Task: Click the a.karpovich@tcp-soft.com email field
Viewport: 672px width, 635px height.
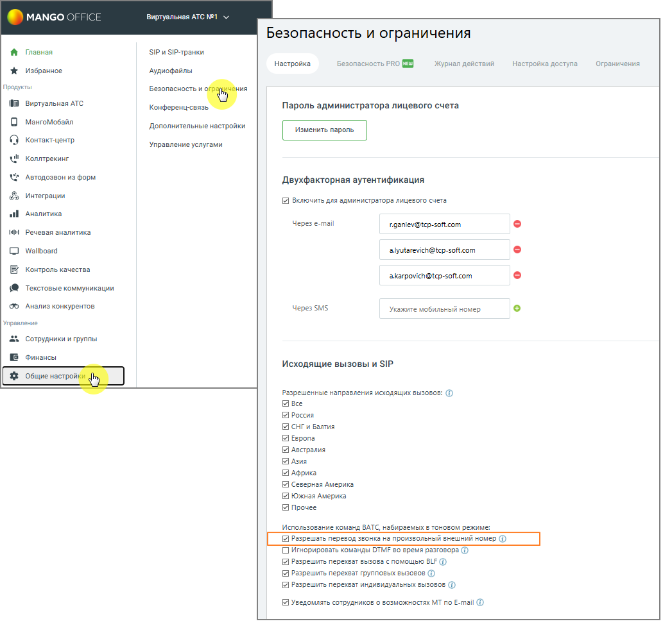Action: click(445, 276)
